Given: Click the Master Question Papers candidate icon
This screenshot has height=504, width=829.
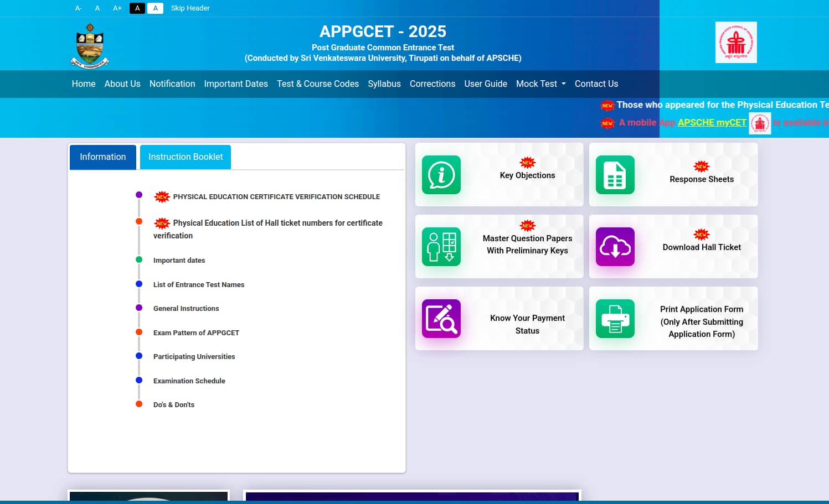Looking at the screenshot, I should (x=441, y=247).
